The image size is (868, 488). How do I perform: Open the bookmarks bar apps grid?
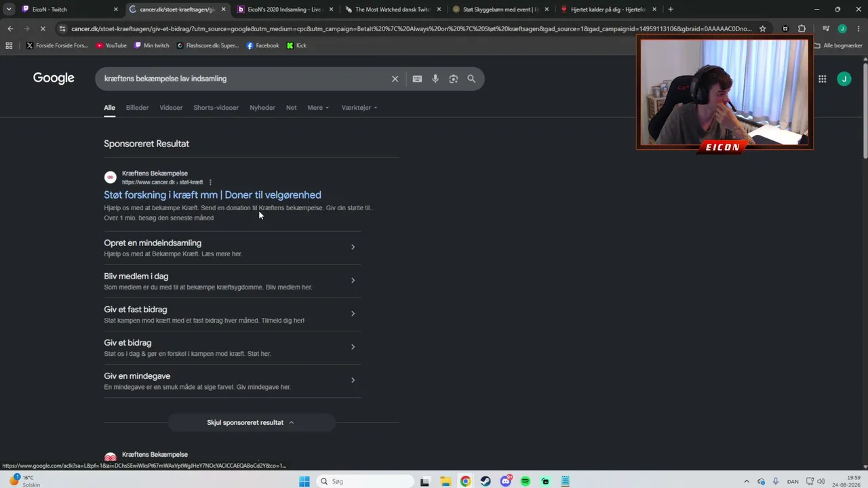pos(9,45)
